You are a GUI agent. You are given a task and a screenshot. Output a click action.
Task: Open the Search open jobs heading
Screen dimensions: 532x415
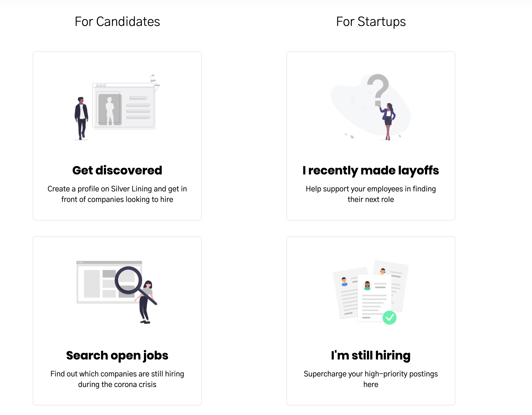[117, 356]
